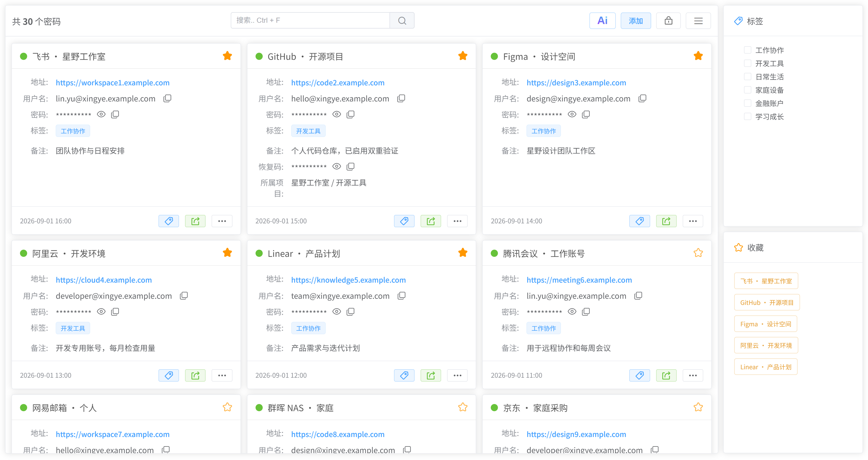Star the 网易邮箱 · 个人 card
868x460 pixels.
coord(227,407)
